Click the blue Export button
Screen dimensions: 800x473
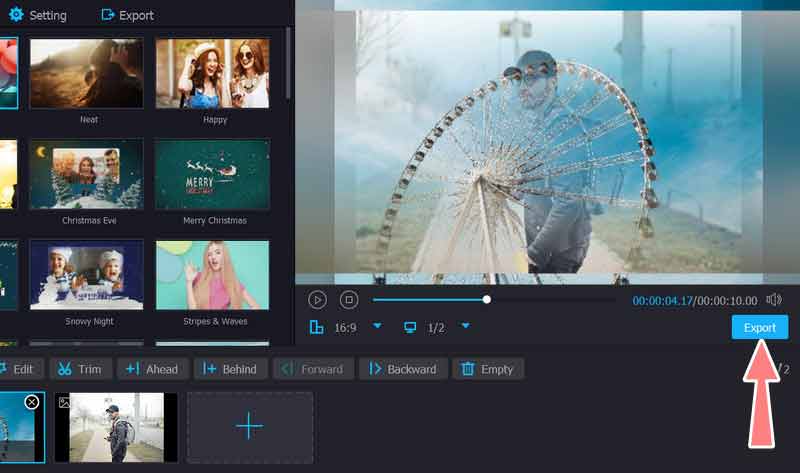(x=759, y=327)
